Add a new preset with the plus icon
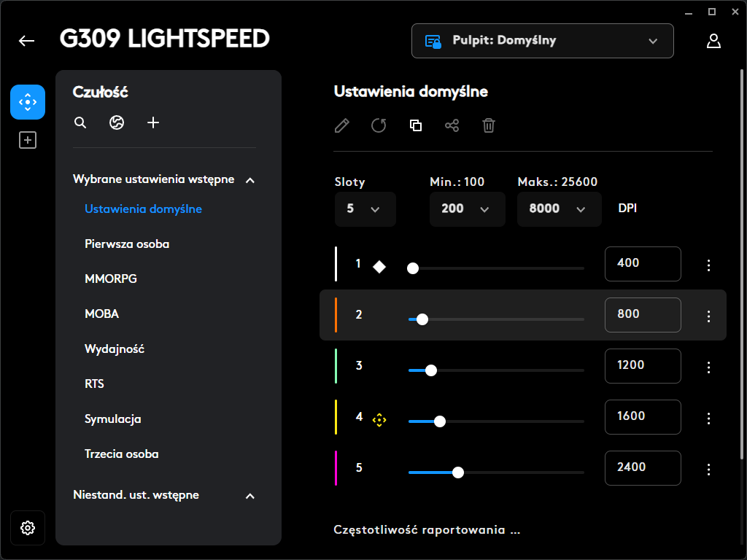Screen dimensions: 747x560 tap(153, 122)
